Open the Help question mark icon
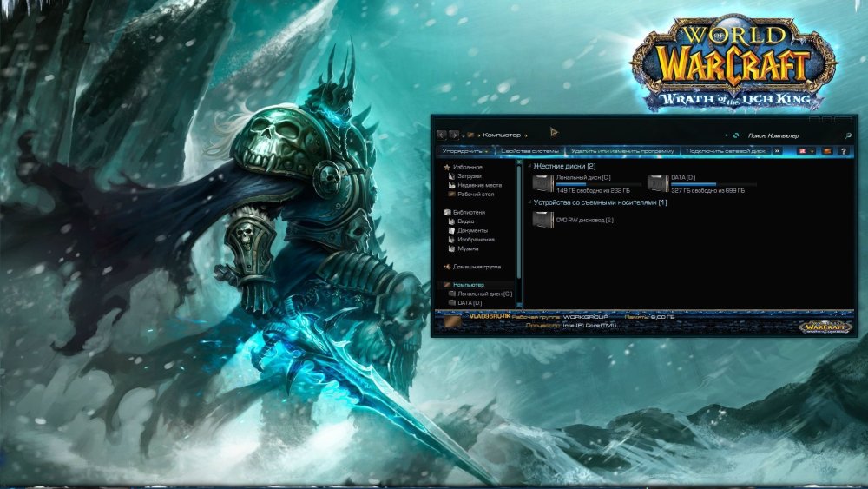The image size is (868, 489). point(843,151)
